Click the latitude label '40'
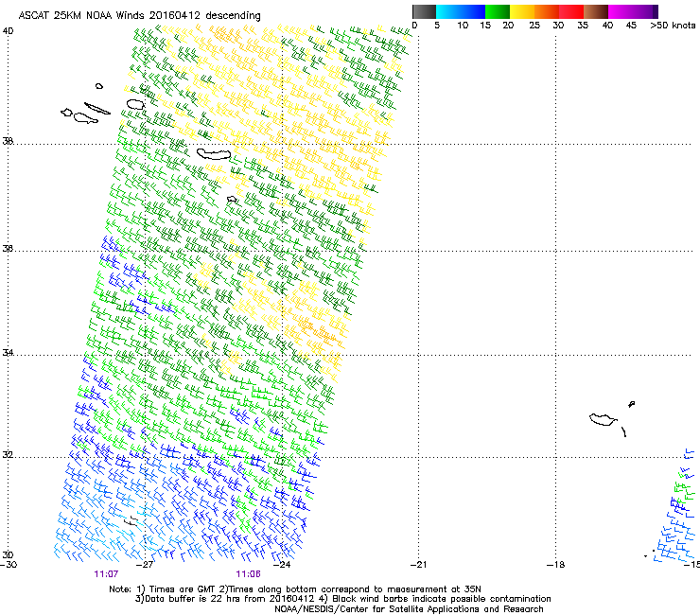Image resolution: width=700 pixels, height=615 pixels. click(8, 31)
